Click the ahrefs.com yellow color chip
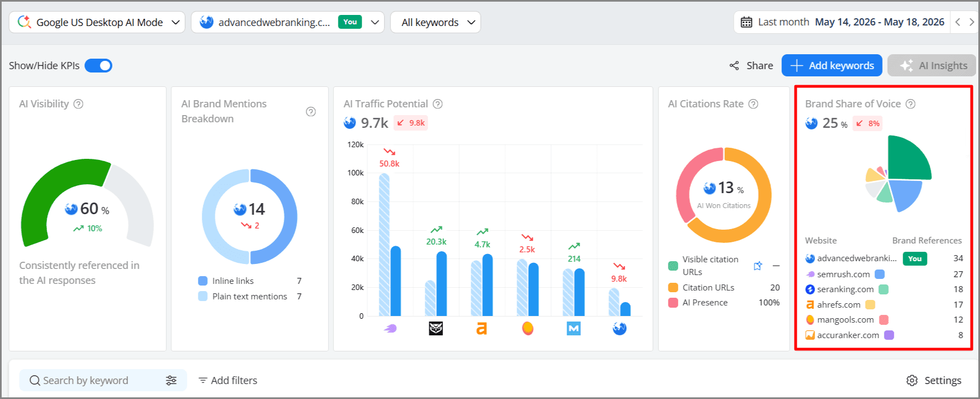Viewport: 980px width, 399px height. (x=870, y=305)
